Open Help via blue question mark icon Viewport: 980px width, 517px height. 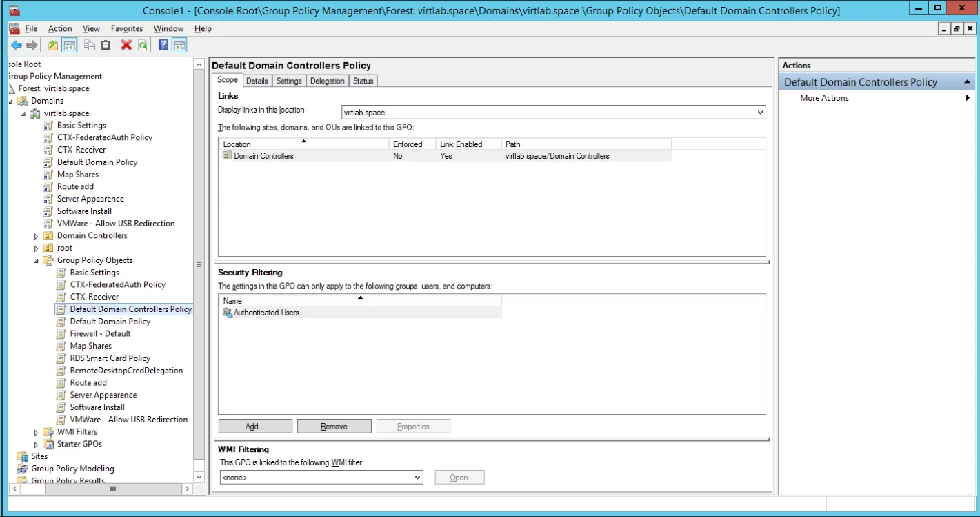[x=163, y=46]
